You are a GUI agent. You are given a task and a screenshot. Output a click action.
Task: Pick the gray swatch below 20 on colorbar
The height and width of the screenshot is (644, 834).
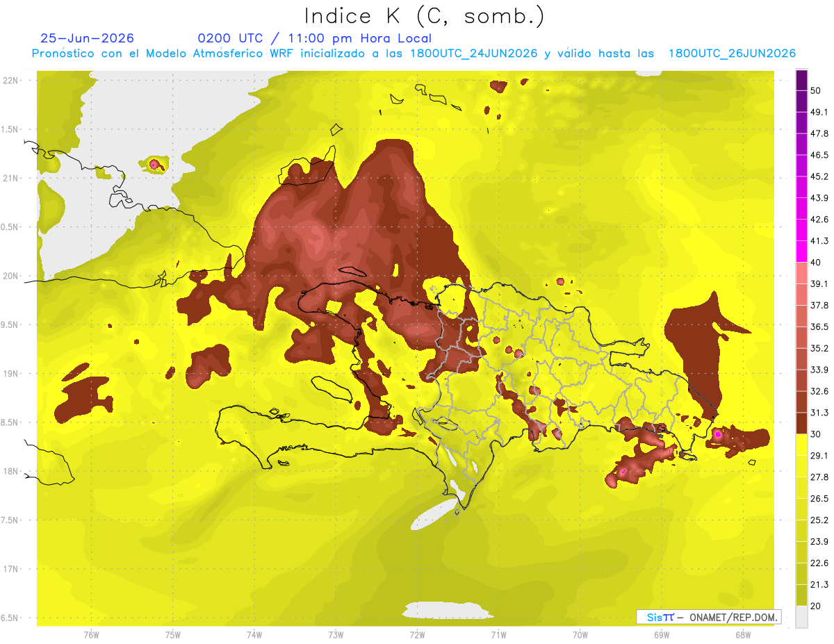pyautogui.click(x=801, y=616)
